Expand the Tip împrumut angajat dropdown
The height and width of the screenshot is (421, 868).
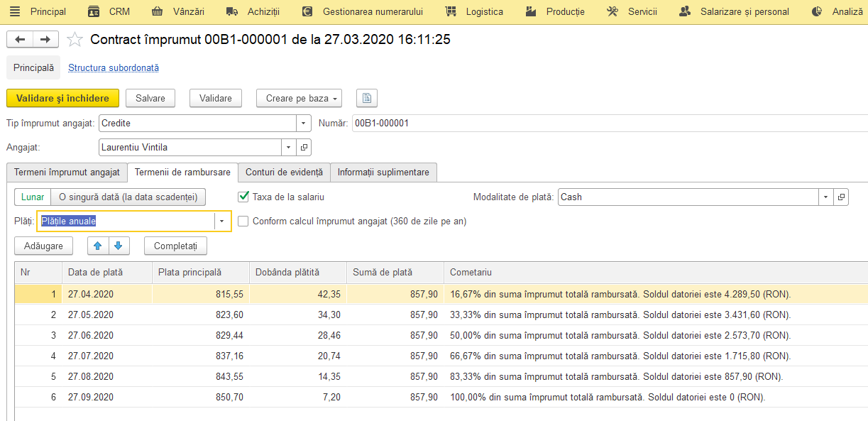point(304,123)
